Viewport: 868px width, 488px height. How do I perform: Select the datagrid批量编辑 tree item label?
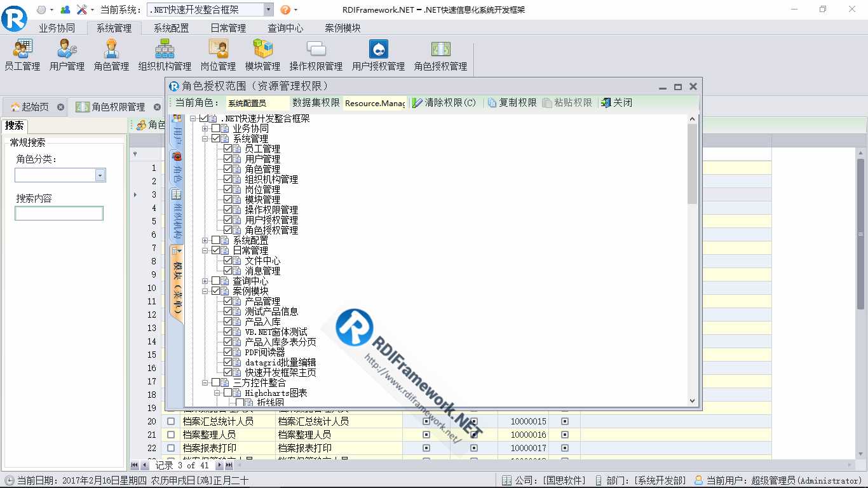click(x=280, y=363)
